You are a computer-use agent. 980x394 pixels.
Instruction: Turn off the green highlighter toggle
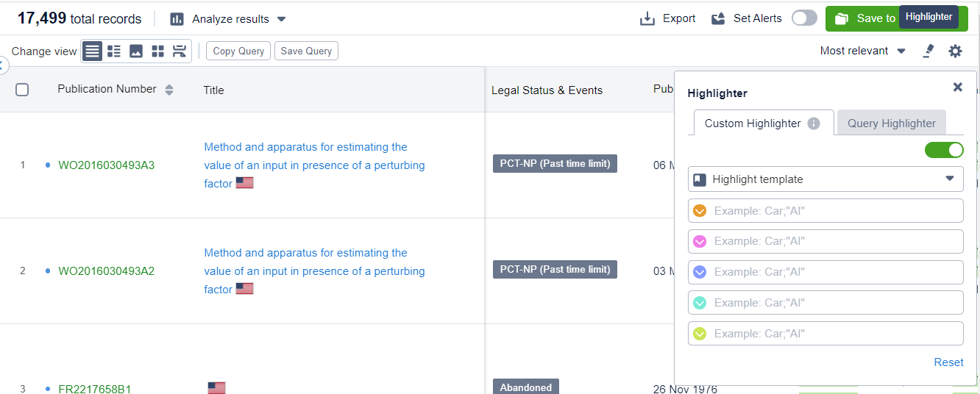click(944, 150)
